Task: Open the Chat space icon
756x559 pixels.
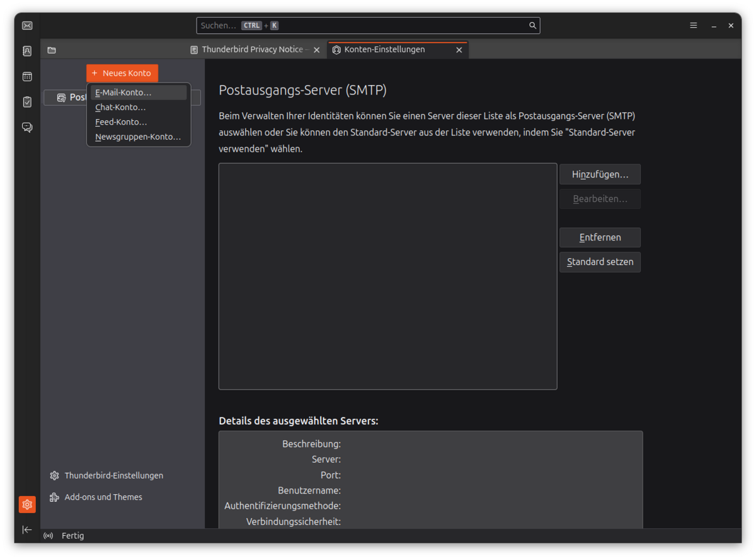Action: 27,127
